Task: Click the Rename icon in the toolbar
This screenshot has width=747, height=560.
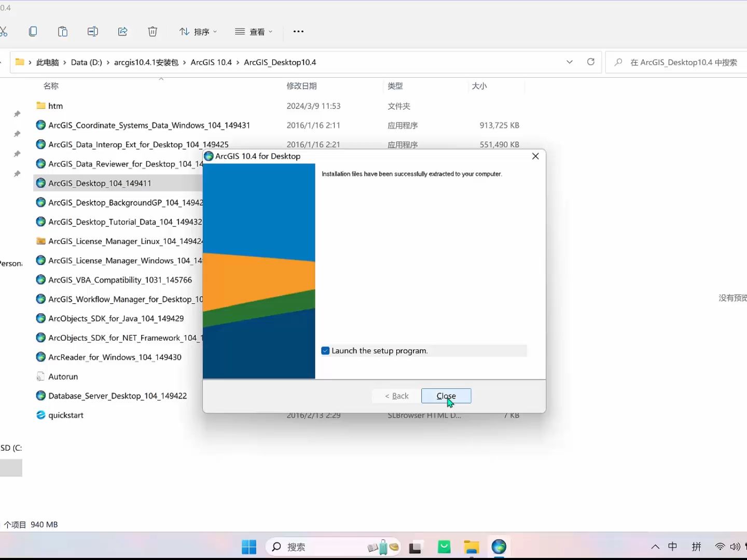Action: (x=93, y=31)
